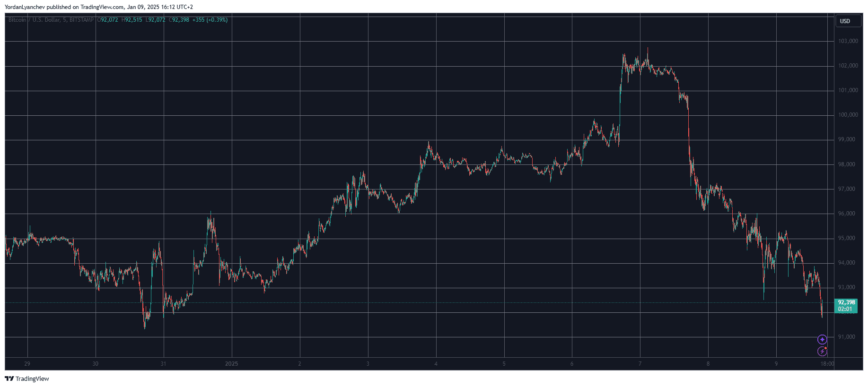This screenshot has width=868, height=387.
Task: Click the 9 date label on time axis
Action: click(x=776, y=364)
